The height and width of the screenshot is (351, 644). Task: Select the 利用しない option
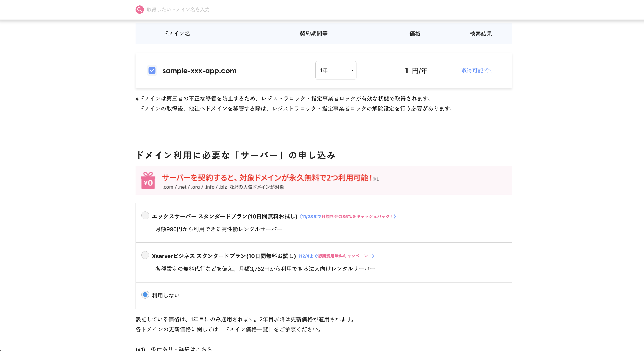tap(145, 295)
